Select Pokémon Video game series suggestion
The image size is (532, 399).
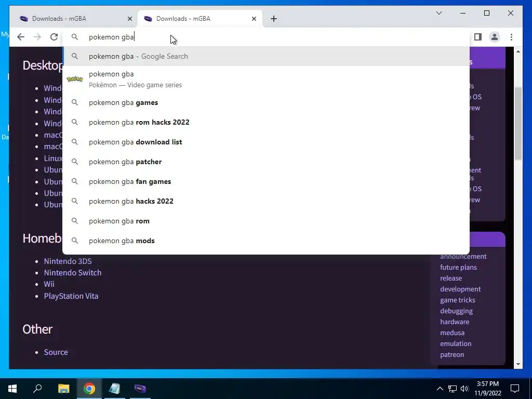tap(266, 79)
